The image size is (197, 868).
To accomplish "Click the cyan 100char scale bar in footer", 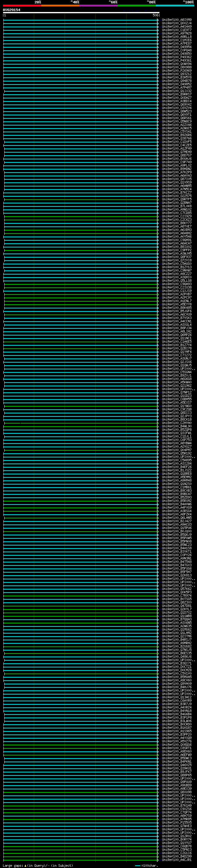I will click(x=138, y=866).
